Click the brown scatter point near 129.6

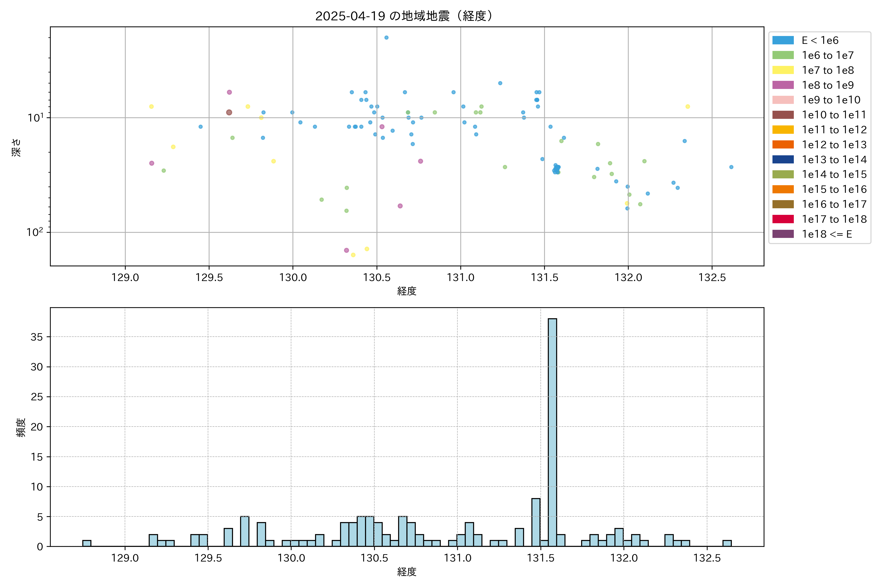pos(229,112)
